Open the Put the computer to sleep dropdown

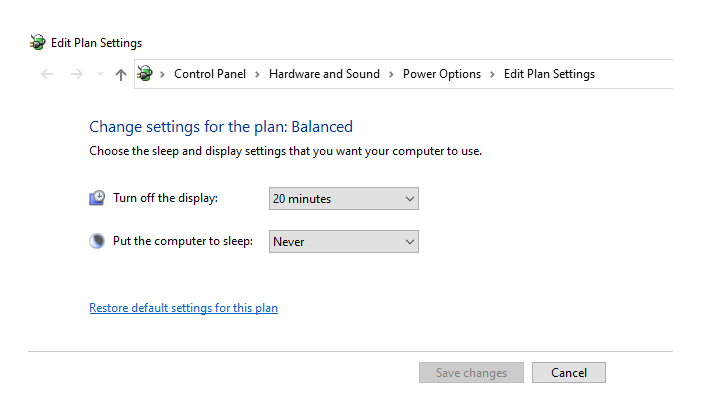tap(343, 242)
